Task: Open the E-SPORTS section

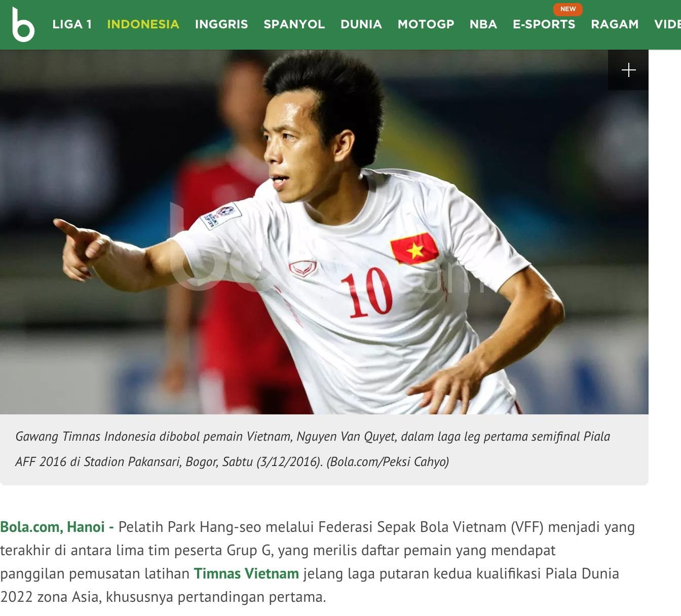Action: pyautogui.click(x=544, y=24)
